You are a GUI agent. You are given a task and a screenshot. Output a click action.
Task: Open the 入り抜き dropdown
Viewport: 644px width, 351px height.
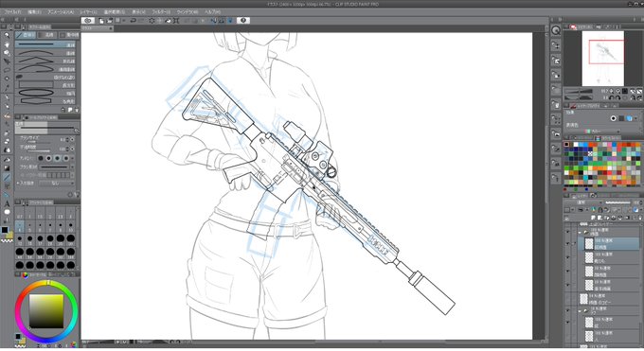(57, 184)
